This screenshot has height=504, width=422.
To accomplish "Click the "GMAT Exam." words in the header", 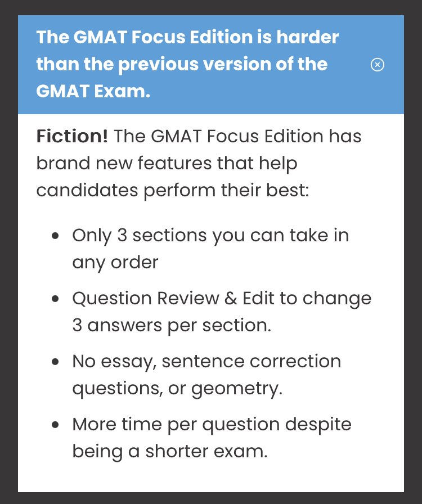I will [93, 92].
